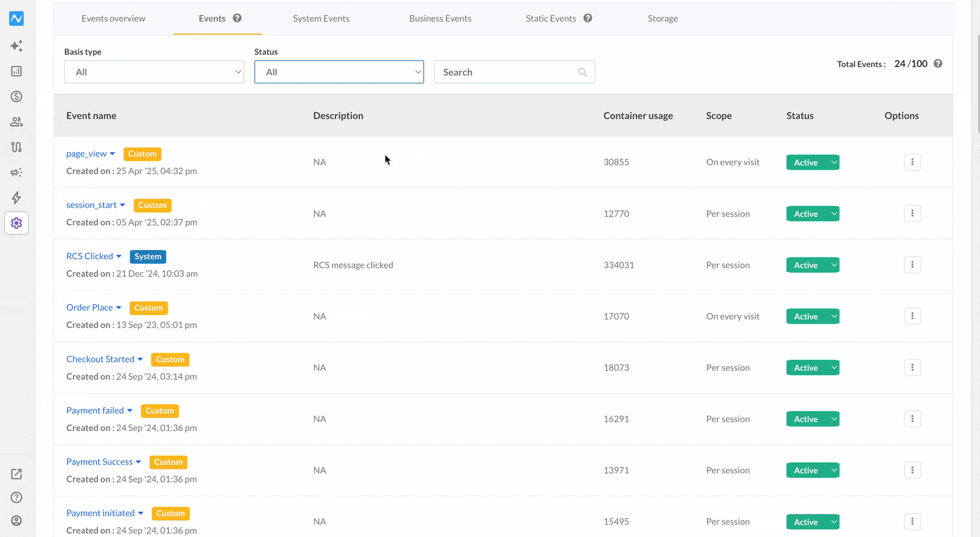Open options menu for page_view row
The width and height of the screenshot is (980, 537).
pyautogui.click(x=913, y=162)
